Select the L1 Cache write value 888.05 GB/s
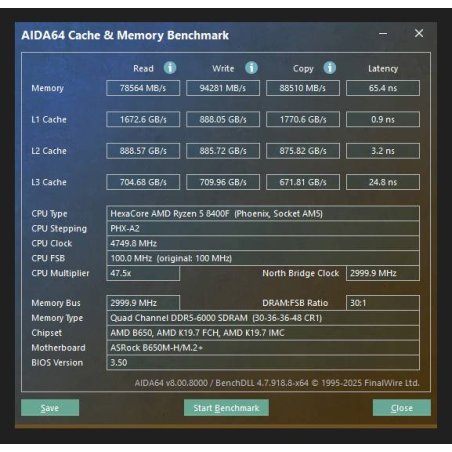Viewport: 452px width, 452px height. (223, 119)
